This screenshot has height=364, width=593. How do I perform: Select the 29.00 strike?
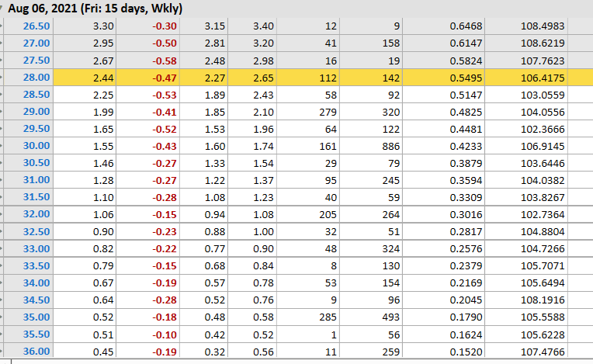coord(36,112)
